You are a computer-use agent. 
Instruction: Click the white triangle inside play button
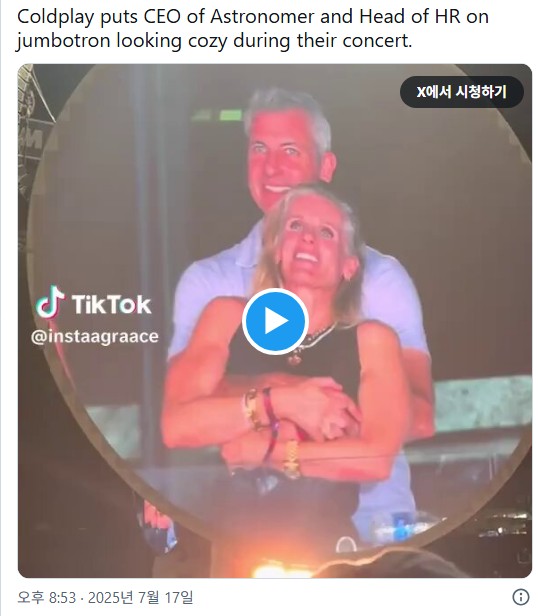(277, 321)
